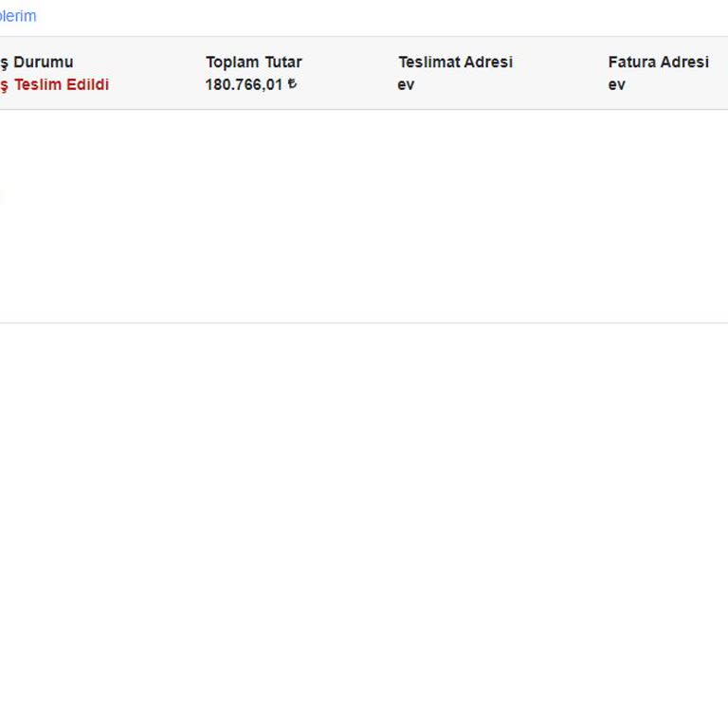Screen dimensions: 728x728
Task: Click the word Fatura in the header
Action: pos(631,63)
